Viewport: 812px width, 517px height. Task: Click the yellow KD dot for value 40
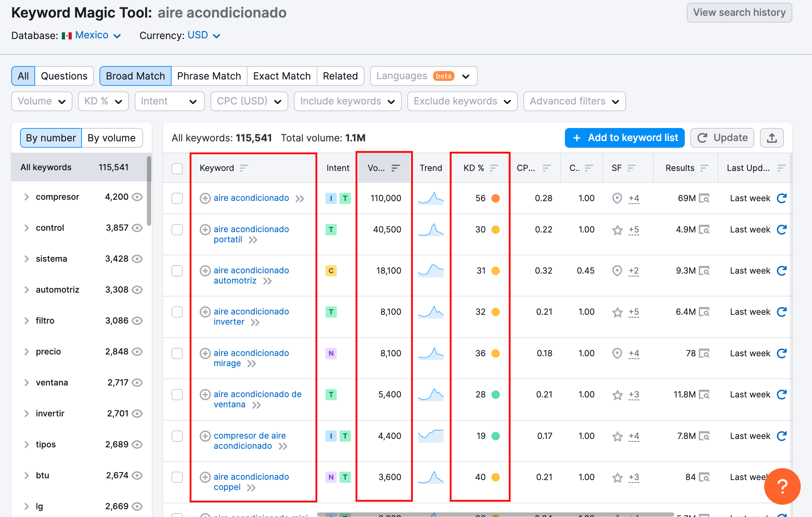point(496,477)
